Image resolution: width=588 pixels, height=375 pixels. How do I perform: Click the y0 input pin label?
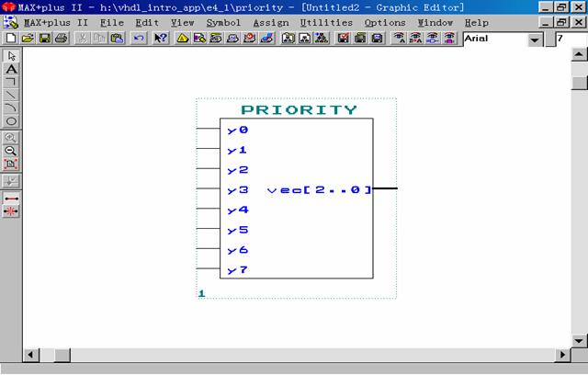[x=237, y=131]
